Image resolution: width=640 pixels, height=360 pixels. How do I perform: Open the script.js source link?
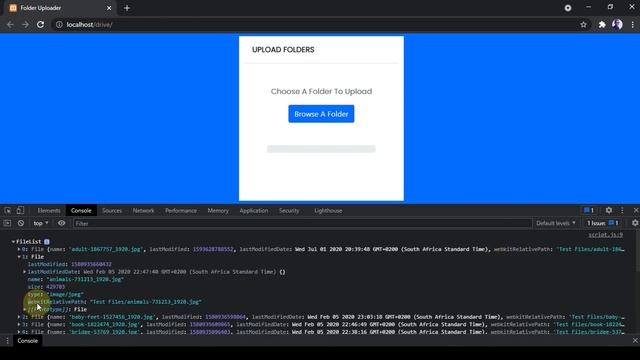tap(605, 235)
